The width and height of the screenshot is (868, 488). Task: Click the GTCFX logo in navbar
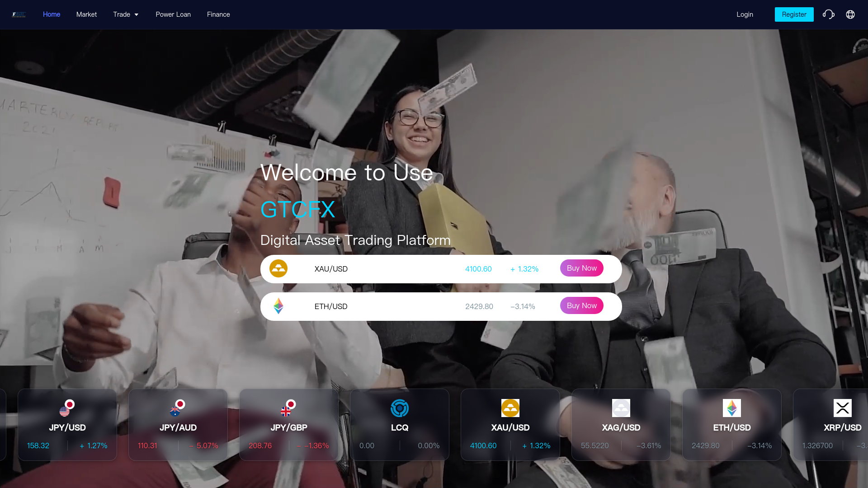(x=19, y=14)
